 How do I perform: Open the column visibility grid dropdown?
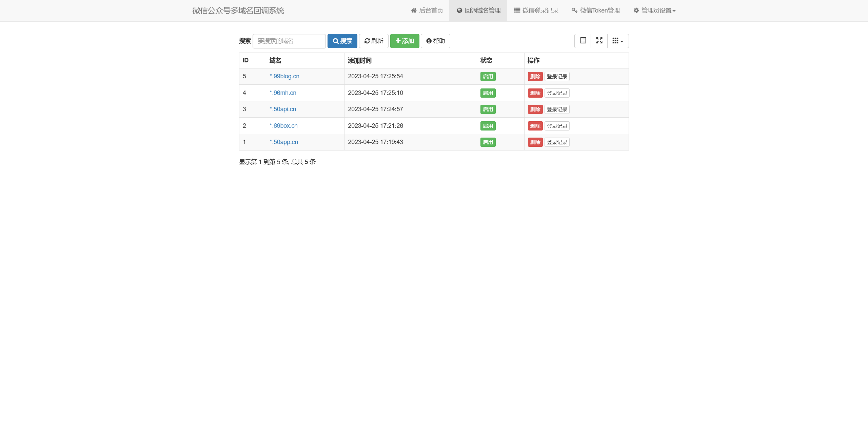coord(616,41)
